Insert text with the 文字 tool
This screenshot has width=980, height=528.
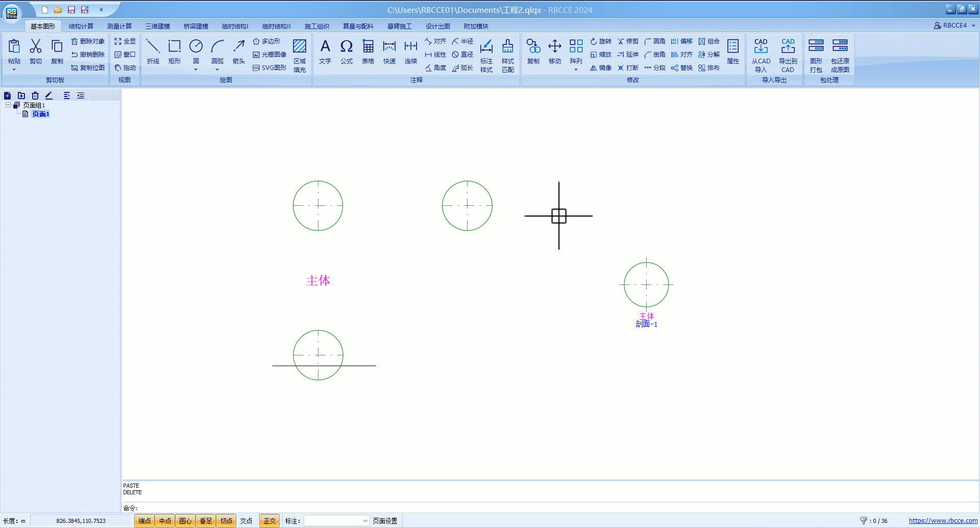(x=325, y=52)
